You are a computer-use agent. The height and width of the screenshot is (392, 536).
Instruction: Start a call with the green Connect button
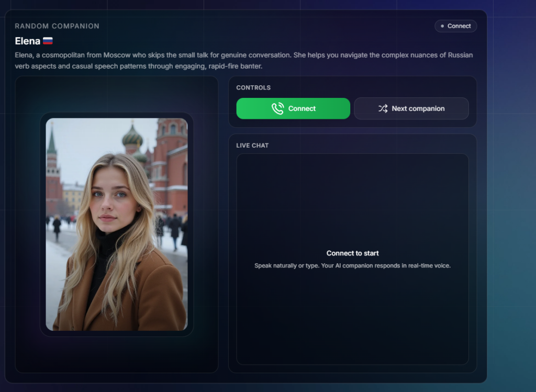click(x=293, y=108)
